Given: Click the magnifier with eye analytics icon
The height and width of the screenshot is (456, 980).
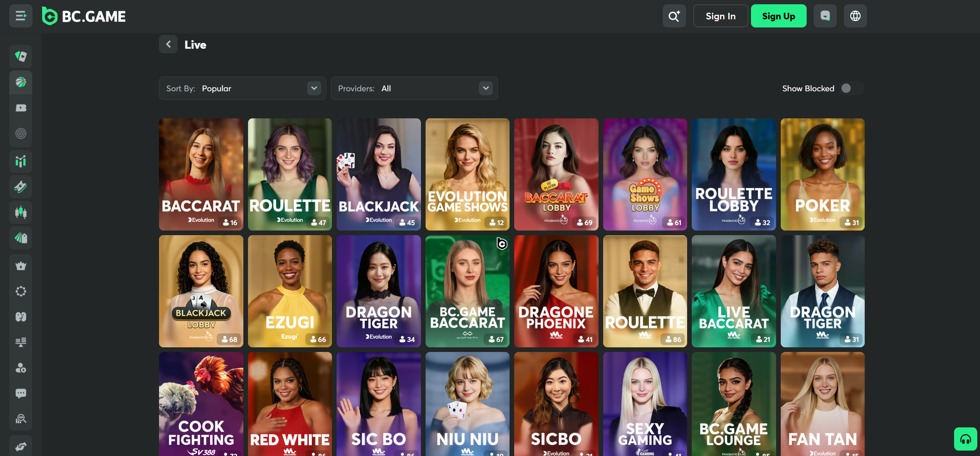Looking at the screenshot, I should pos(21,419).
